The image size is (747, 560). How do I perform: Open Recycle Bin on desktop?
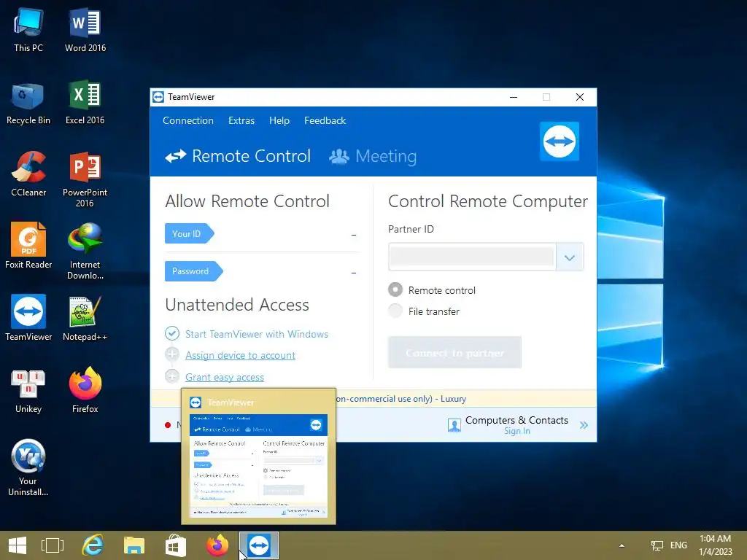[x=28, y=103]
